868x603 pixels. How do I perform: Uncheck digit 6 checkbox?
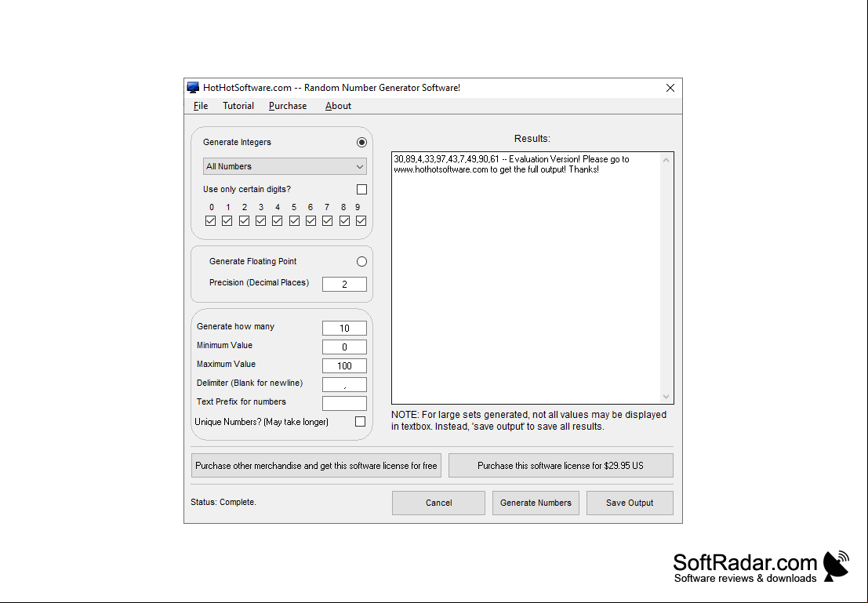[311, 221]
